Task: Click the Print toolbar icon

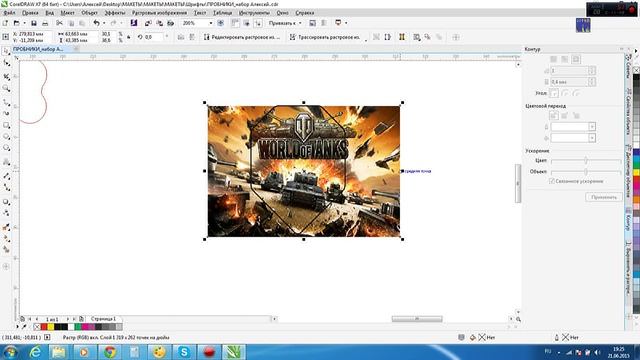Action: pos(45,23)
